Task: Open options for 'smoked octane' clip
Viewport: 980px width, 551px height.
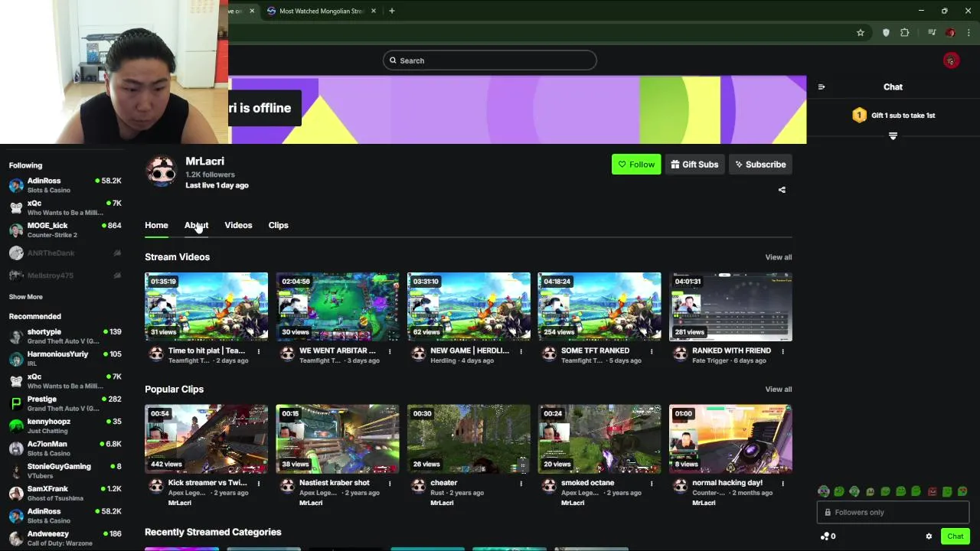Action: click(x=652, y=484)
